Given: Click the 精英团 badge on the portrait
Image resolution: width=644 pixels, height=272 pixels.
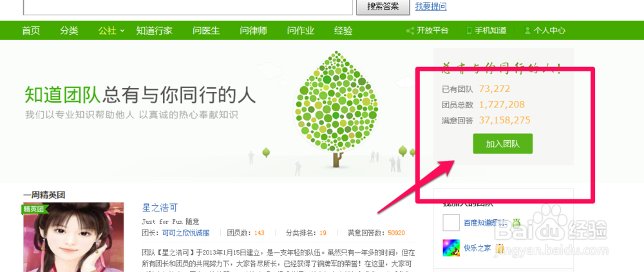Looking at the screenshot, I should coord(35,209).
